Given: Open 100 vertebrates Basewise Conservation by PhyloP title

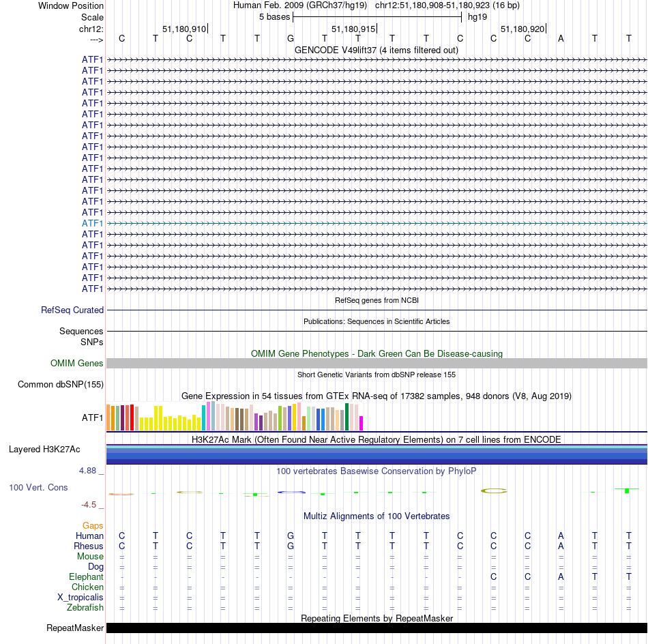Looking at the screenshot, I should point(377,471).
